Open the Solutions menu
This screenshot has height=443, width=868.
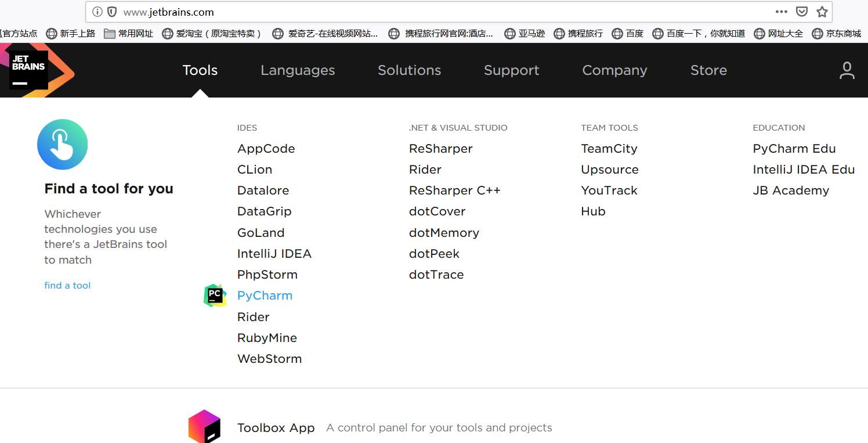[x=409, y=70]
